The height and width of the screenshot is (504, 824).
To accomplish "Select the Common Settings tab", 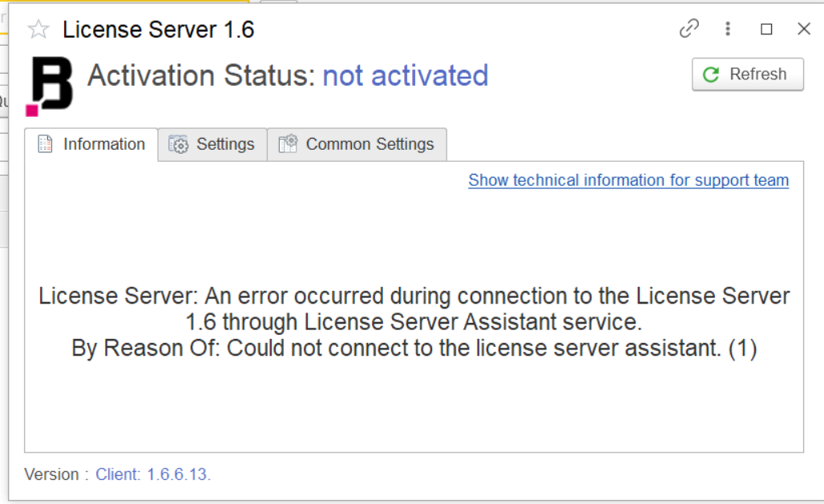I will click(x=357, y=145).
